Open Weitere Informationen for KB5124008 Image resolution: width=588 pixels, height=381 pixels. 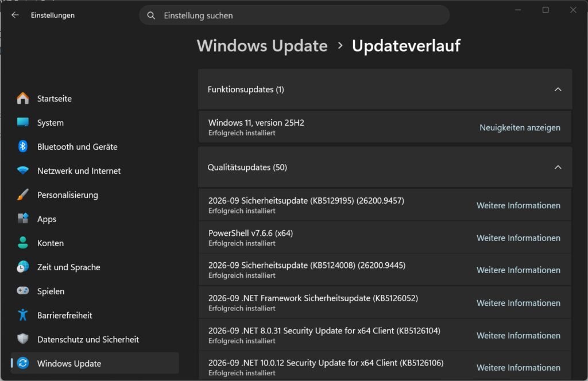point(519,270)
